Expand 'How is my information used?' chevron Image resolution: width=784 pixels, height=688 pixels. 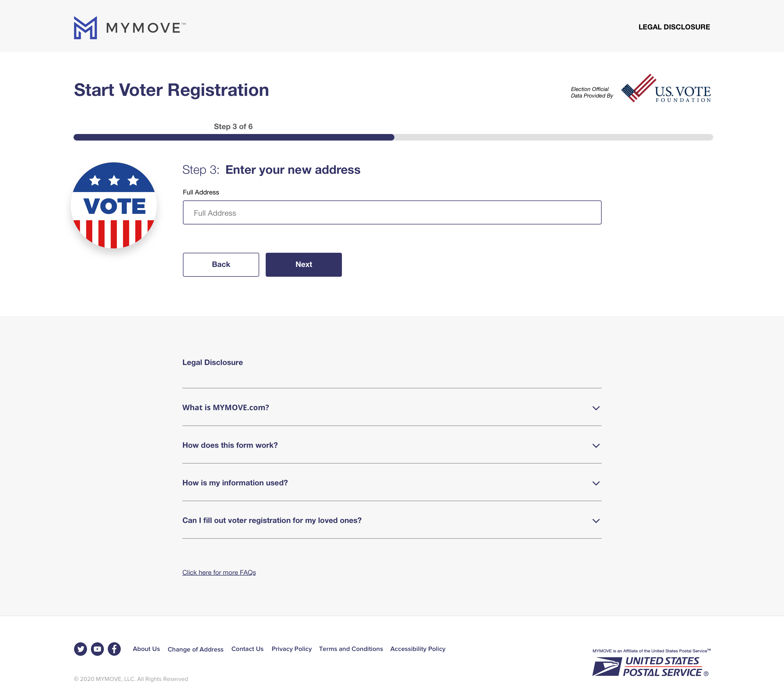point(596,483)
